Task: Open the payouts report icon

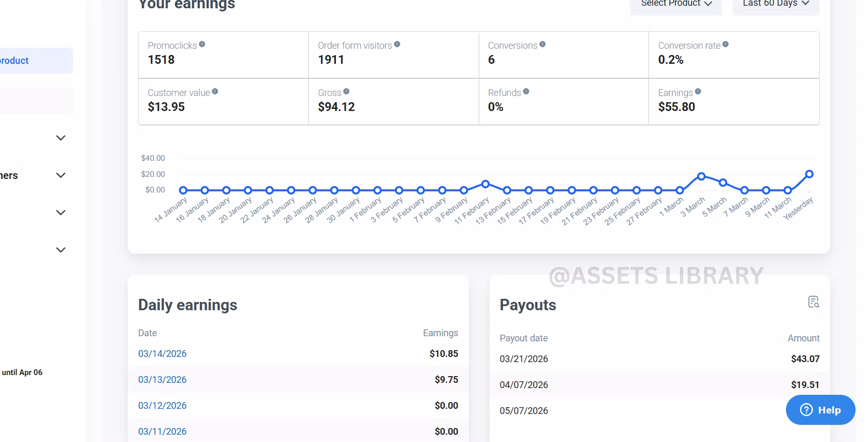Action: pyautogui.click(x=813, y=302)
